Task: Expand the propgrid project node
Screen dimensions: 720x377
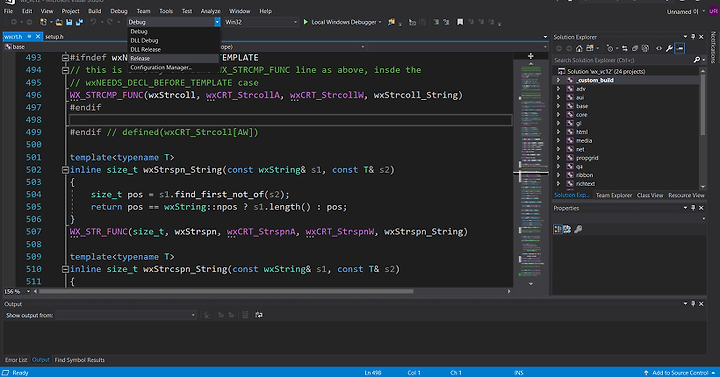Action: pos(558,158)
